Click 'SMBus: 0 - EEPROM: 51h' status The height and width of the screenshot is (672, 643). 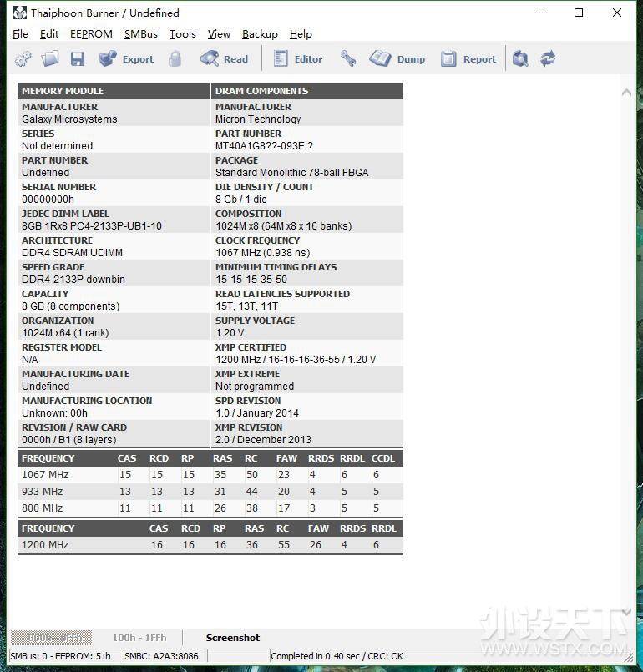[60, 656]
